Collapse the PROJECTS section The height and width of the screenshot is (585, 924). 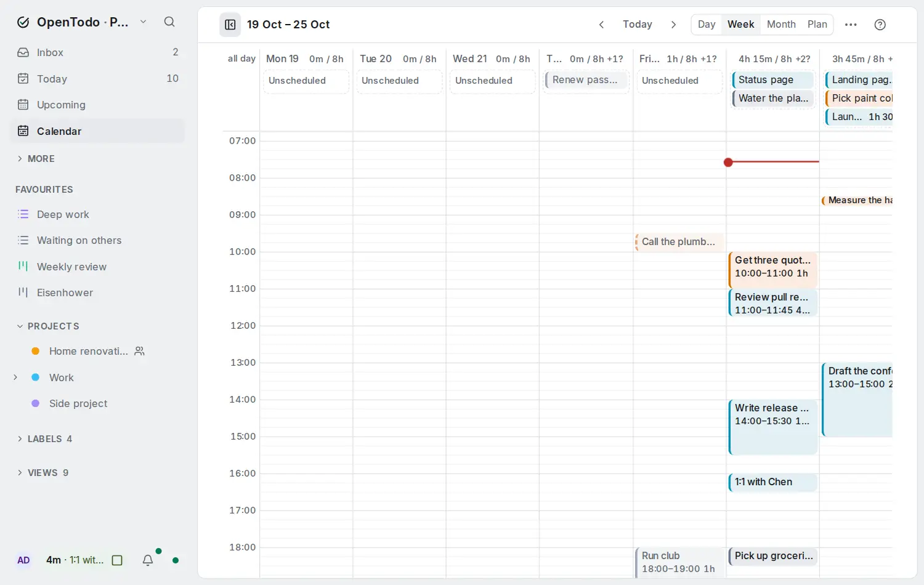pyautogui.click(x=48, y=326)
